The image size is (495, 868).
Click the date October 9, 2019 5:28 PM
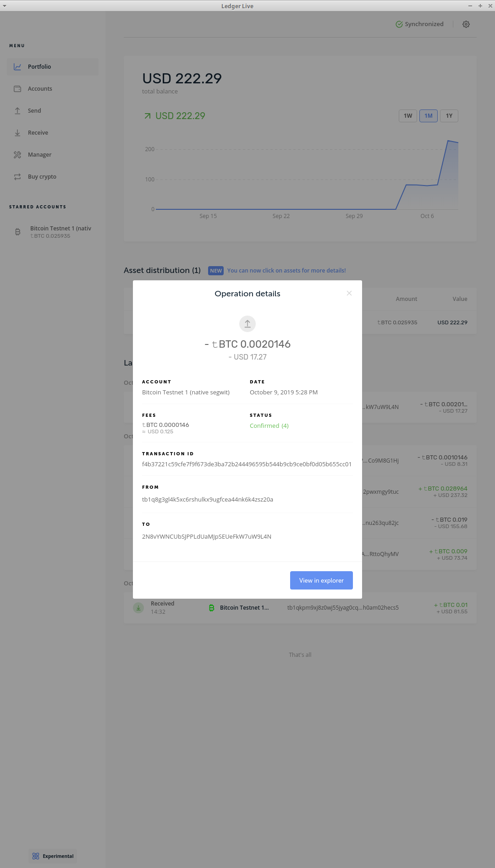click(x=284, y=393)
